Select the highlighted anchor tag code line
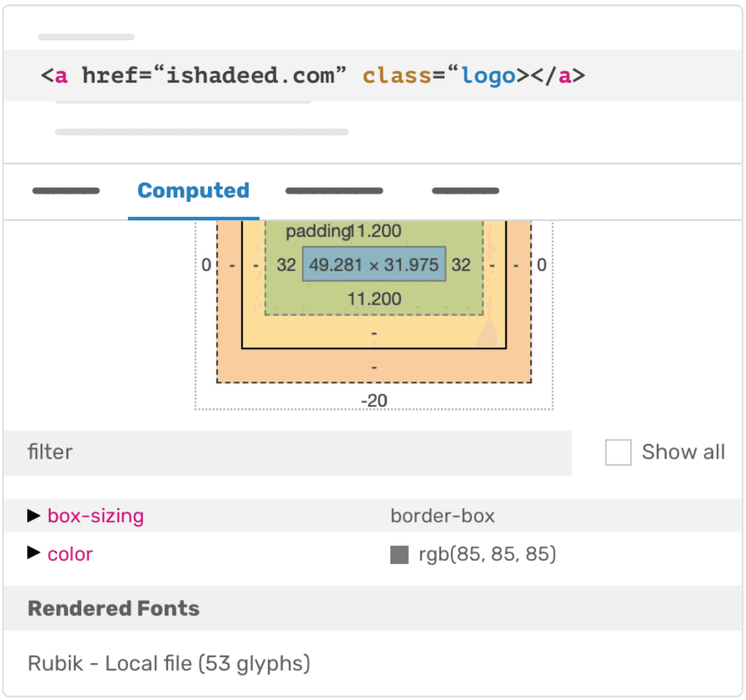This screenshot has width=746, height=700. (313, 75)
